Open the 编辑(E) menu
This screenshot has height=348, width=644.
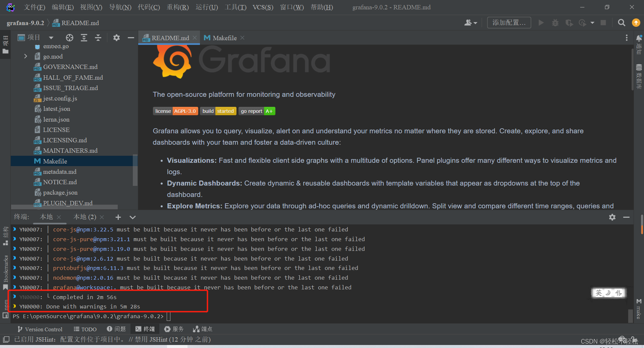coord(63,7)
